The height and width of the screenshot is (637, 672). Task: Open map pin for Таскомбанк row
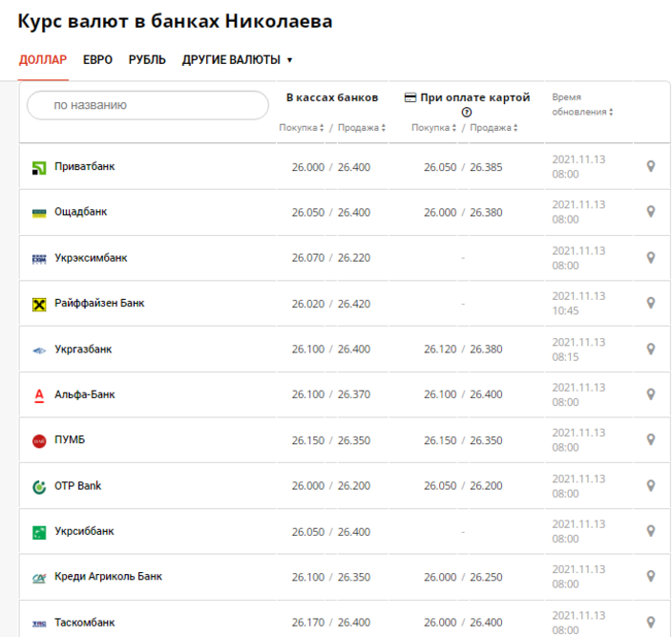click(x=651, y=623)
